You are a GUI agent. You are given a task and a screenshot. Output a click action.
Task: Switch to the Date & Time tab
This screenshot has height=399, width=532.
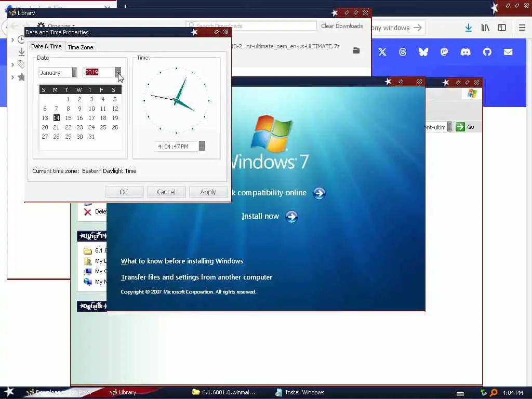click(x=46, y=46)
